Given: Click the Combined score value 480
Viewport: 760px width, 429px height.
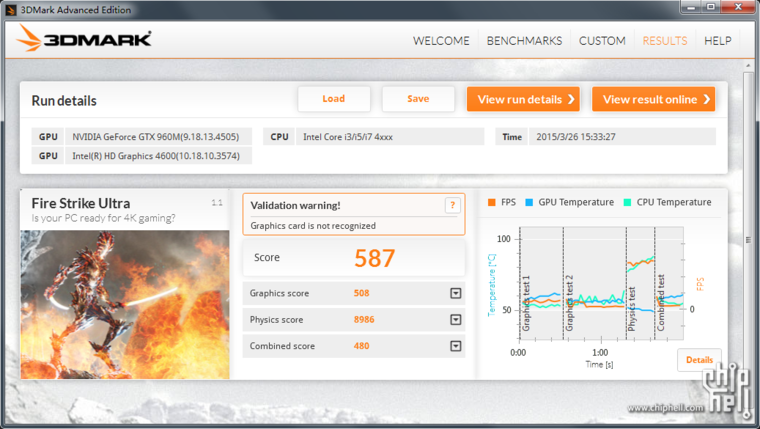Looking at the screenshot, I should tap(362, 346).
